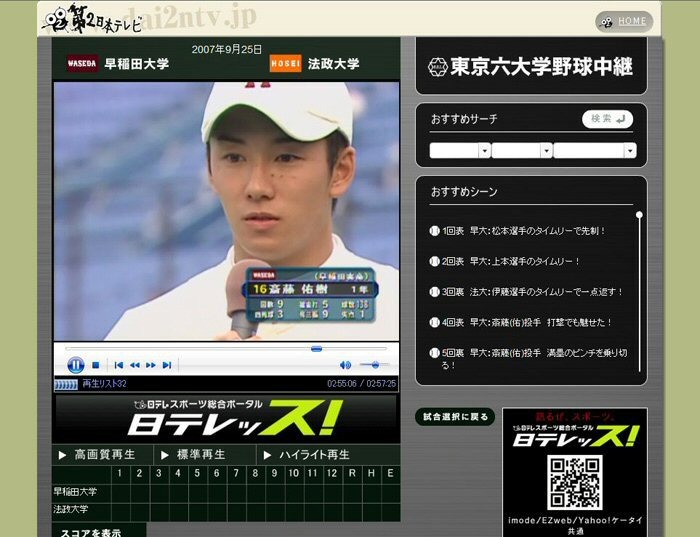Play scene 3回裏 伊藤選手のタイムリー

pyautogui.click(x=532, y=291)
